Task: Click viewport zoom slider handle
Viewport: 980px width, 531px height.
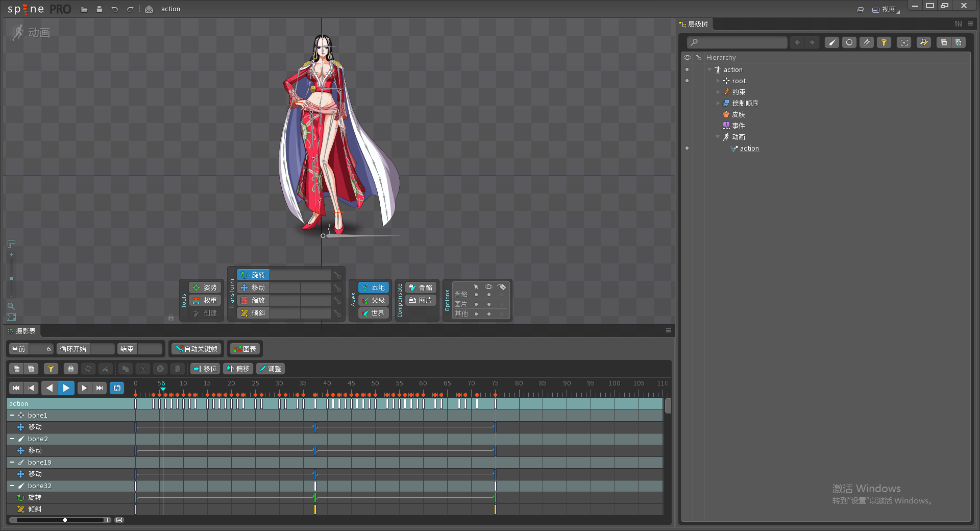Action: click(x=11, y=279)
